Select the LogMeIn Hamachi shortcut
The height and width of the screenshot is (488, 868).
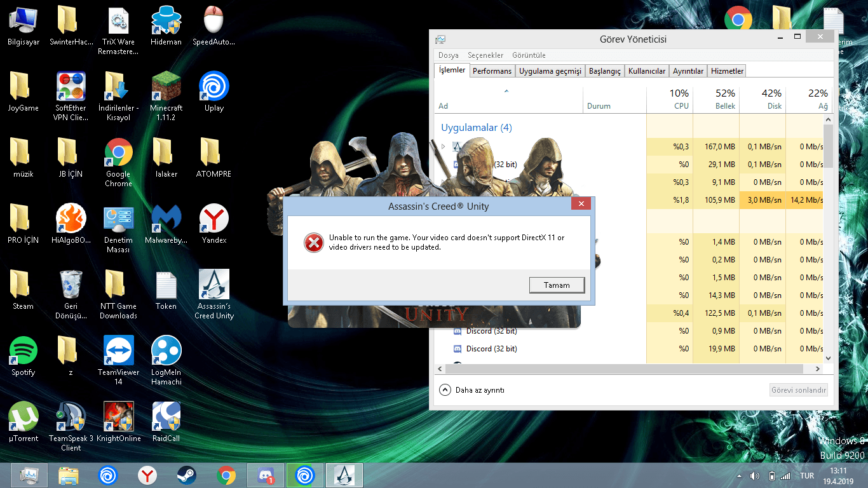point(166,361)
